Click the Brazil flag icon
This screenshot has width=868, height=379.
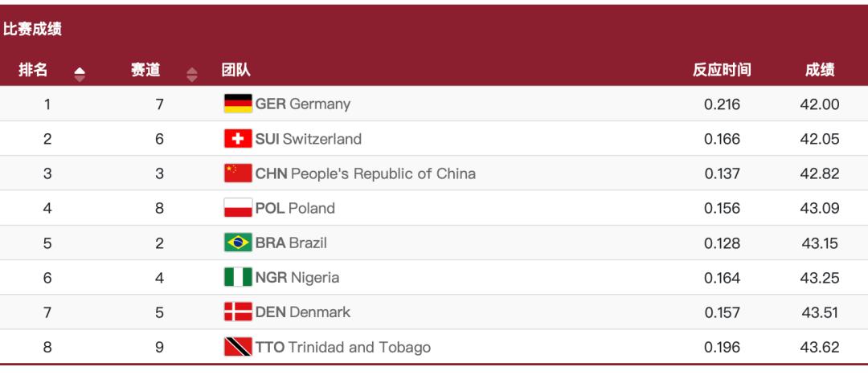(x=238, y=242)
